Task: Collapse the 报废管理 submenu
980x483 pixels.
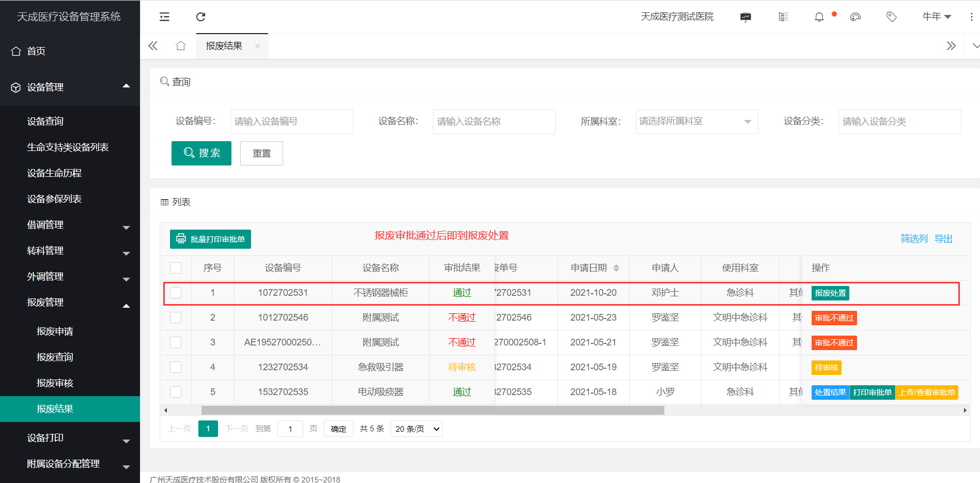Action: 126,306
